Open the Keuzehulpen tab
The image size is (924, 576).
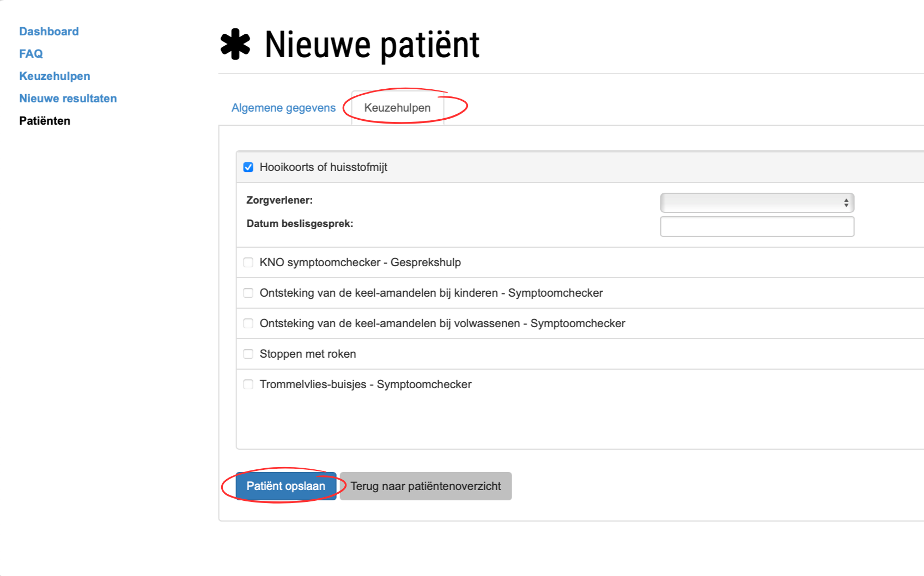tap(397, 108)
